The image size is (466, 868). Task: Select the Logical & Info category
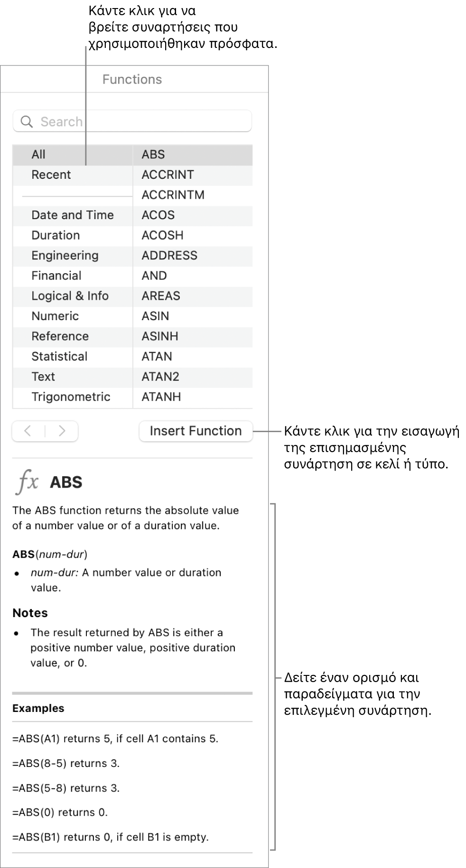pyautogui.click(x=70, y=296)
